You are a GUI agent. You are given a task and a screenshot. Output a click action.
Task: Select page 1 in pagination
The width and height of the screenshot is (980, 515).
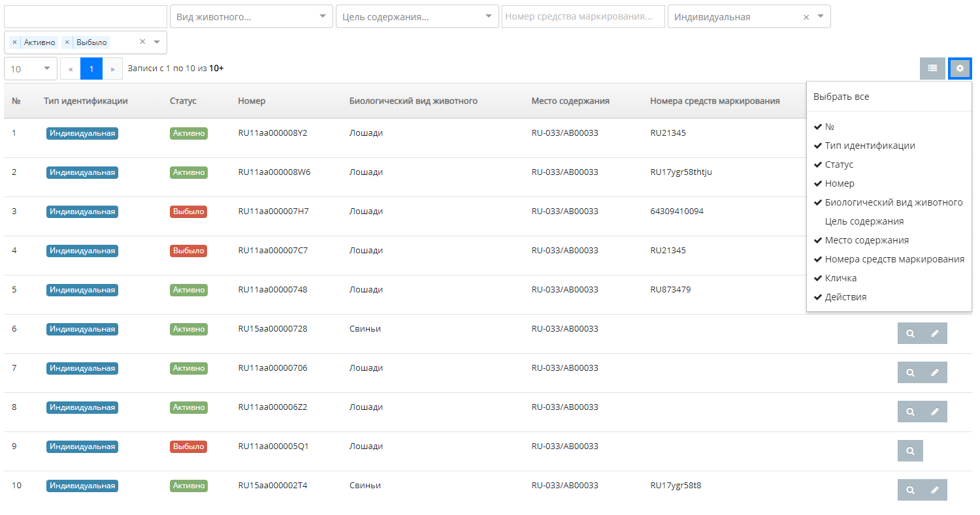(x=91, y=69)
